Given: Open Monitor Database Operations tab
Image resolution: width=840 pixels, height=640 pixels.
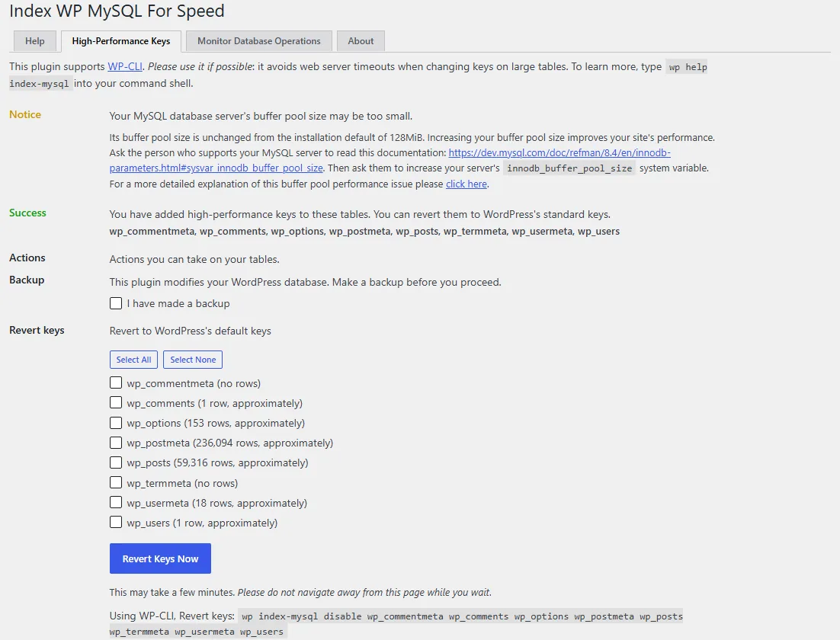Looking at the screenshot, I should pos(258,41).
